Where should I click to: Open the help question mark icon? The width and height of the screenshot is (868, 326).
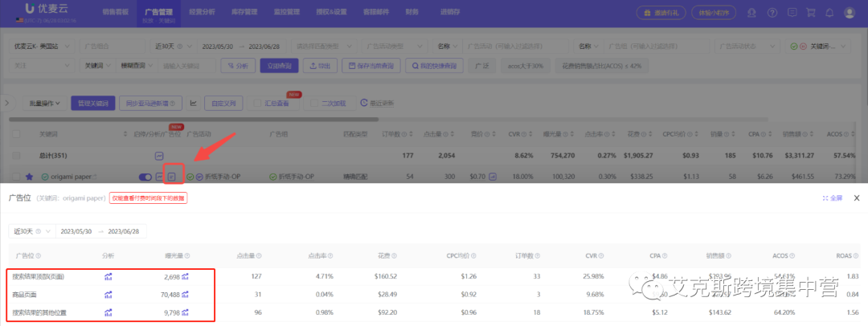(773, 11)
